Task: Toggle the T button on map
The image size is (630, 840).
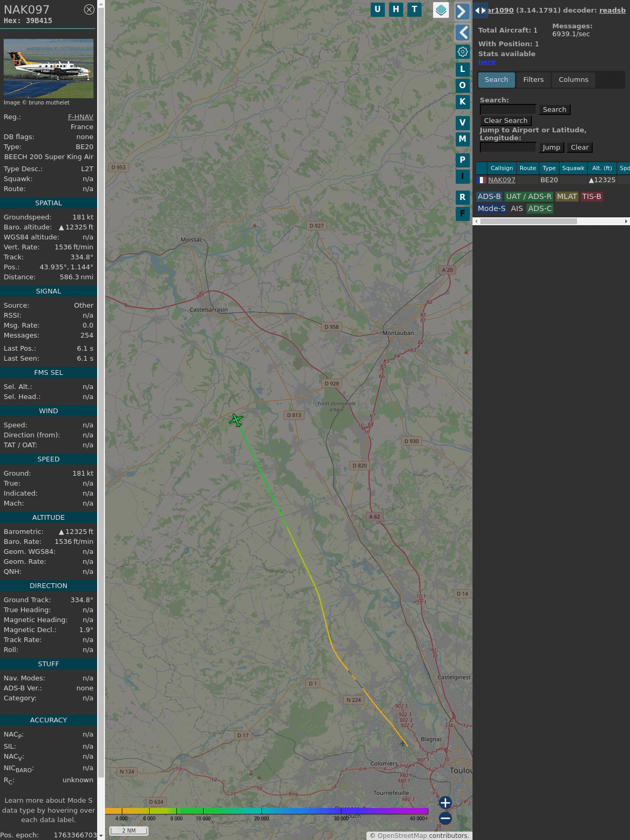Action: [415, 9]
